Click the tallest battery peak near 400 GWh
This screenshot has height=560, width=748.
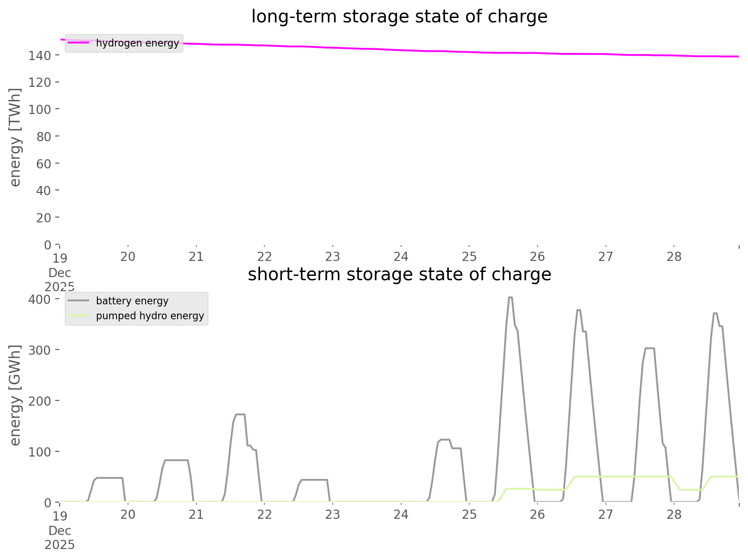(x=510, y=298)
